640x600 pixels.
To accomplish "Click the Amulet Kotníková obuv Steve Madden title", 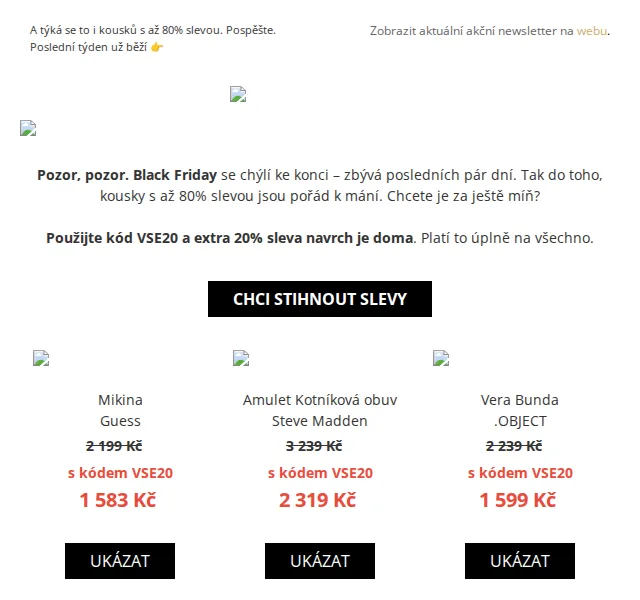I will pos(320,410).
